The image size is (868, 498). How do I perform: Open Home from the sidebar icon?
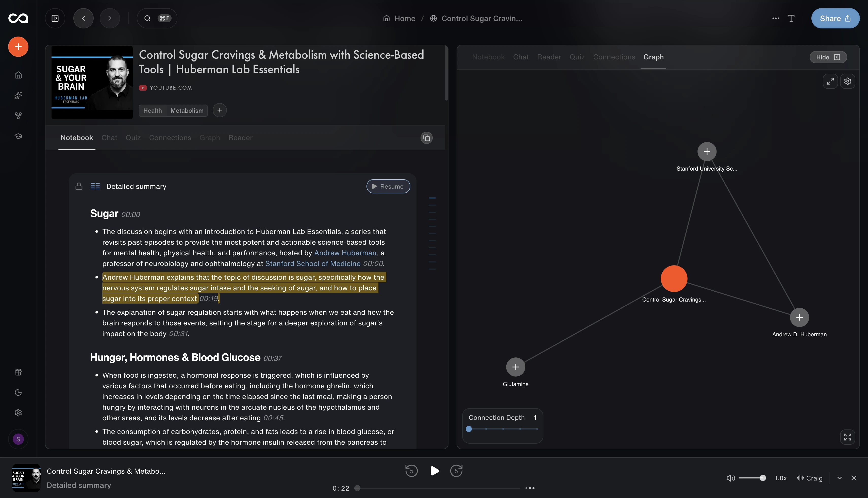[x=18, y=75]
